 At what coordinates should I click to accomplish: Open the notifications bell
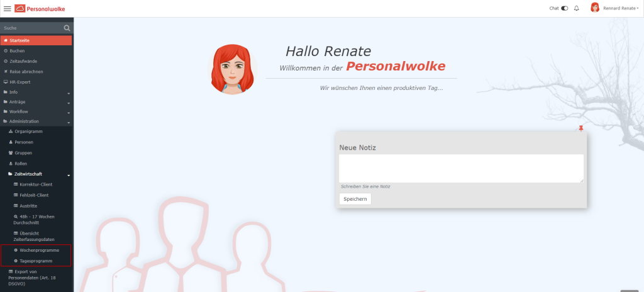point(577,8)
